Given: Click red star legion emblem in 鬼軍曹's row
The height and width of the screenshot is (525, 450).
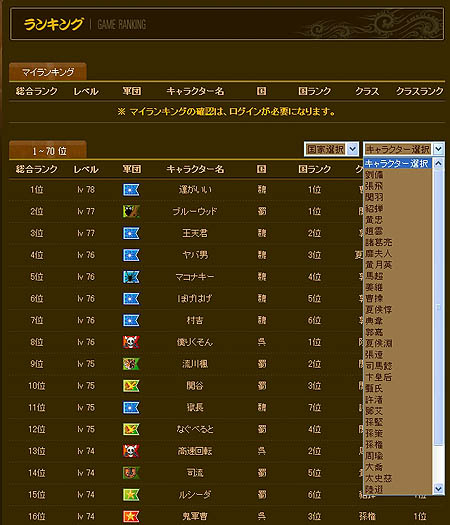Looking at the screenshot, I should (131, 516).
